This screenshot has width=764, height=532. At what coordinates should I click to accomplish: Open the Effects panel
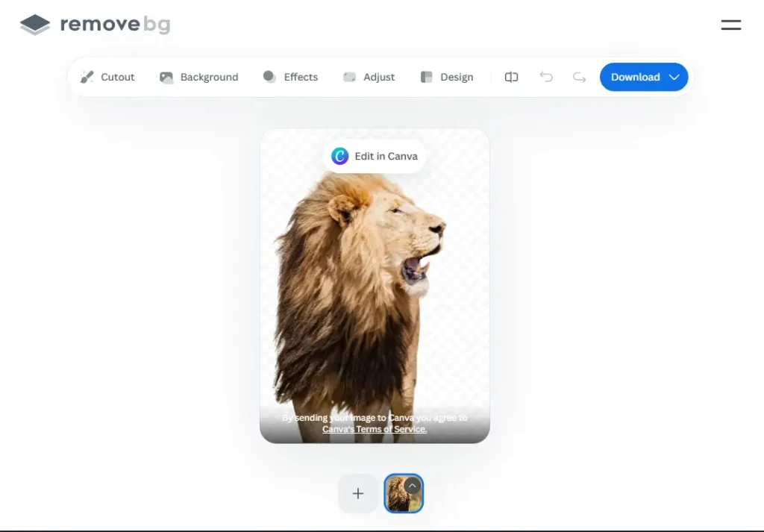tap(290, 77)
